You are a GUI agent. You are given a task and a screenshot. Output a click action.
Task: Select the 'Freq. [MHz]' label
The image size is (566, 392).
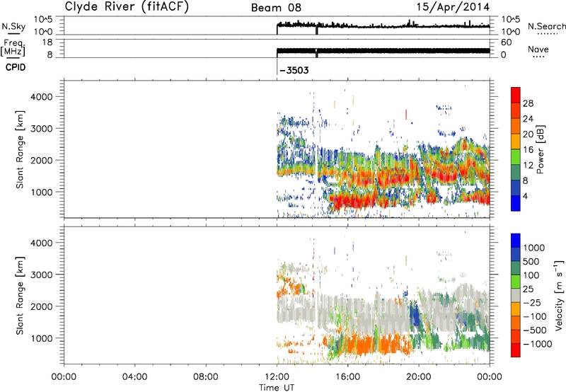[13, 48]
